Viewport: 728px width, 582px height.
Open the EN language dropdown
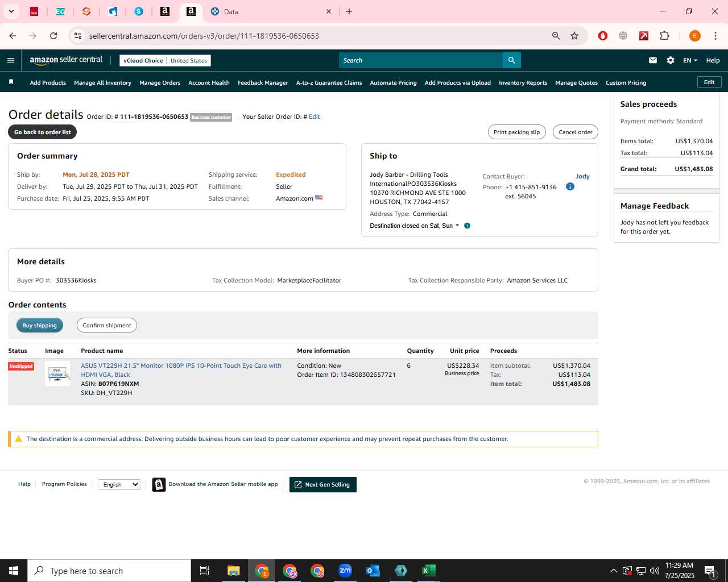point(690,60)
